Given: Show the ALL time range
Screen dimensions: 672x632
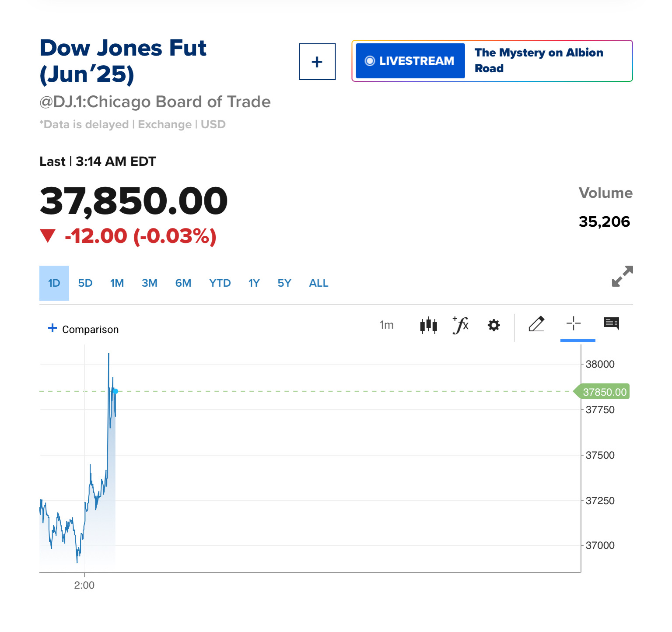Looking at the screenshot, I should click(x=318, y=283).
